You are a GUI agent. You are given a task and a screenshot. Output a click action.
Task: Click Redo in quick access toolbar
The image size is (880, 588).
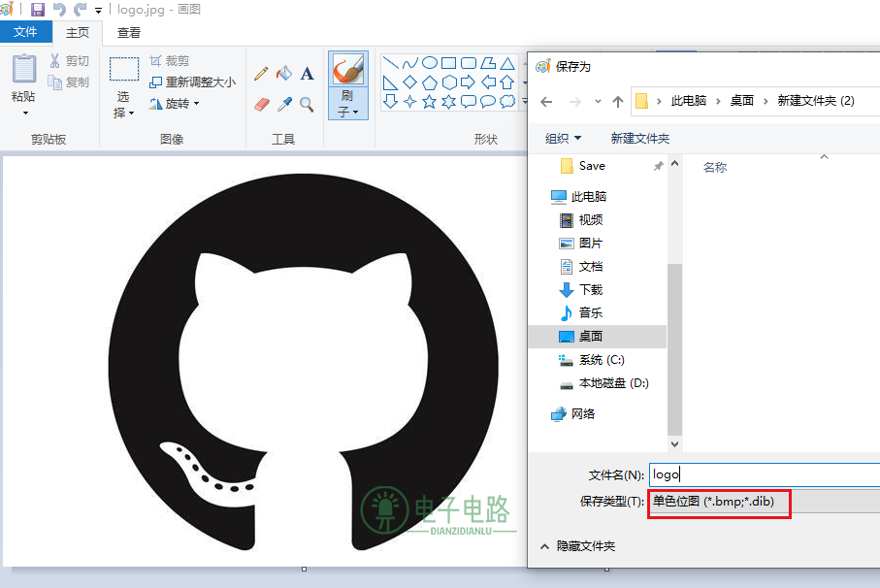pos(81,10)
